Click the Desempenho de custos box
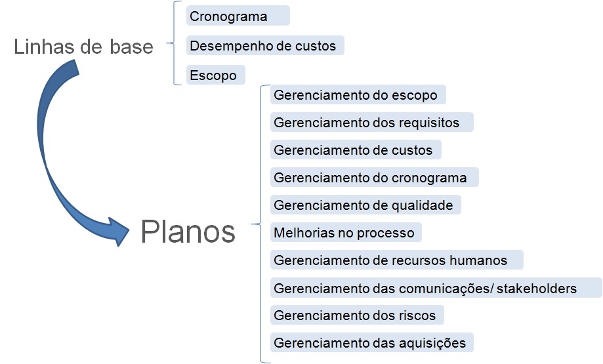 point(265,45)
